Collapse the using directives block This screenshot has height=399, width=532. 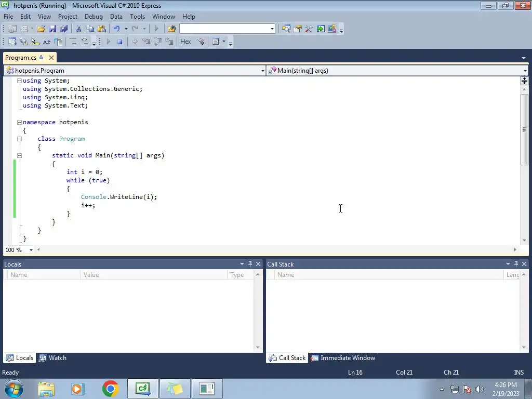point(19,81)
